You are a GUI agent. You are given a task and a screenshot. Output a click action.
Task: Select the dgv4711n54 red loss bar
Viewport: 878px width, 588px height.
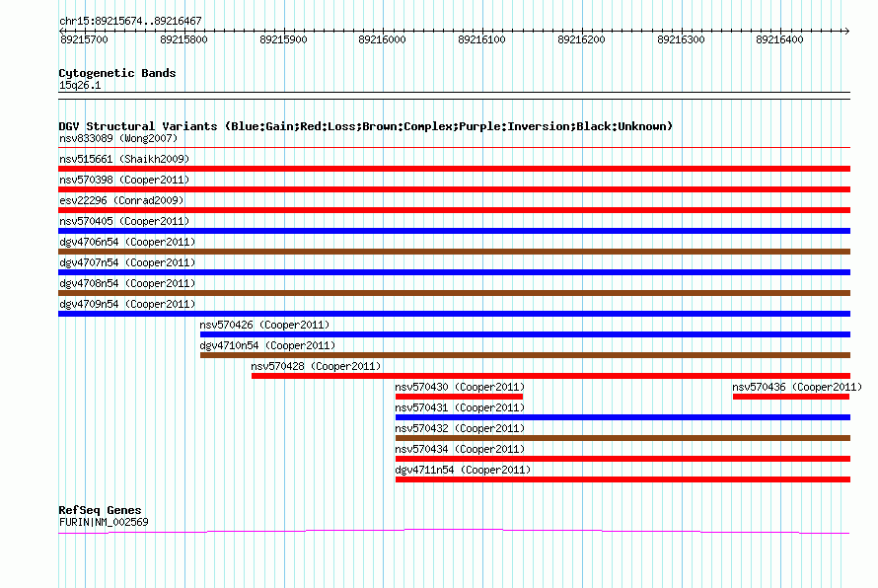pyautogui.click(x=622, y=479)
